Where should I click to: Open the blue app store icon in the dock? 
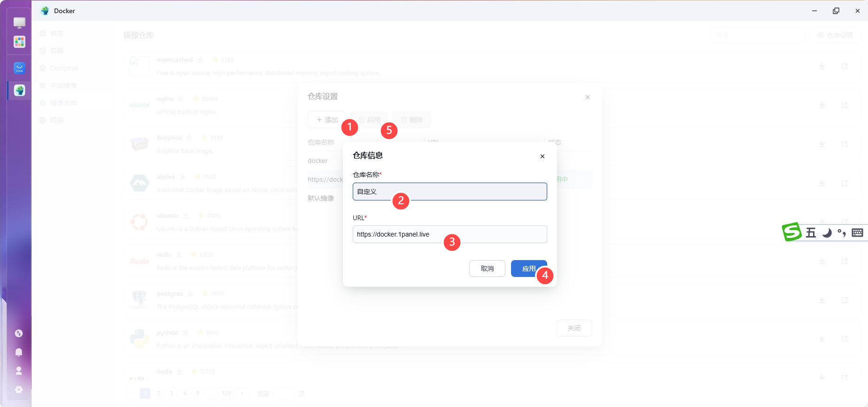(x=19, y=68)
